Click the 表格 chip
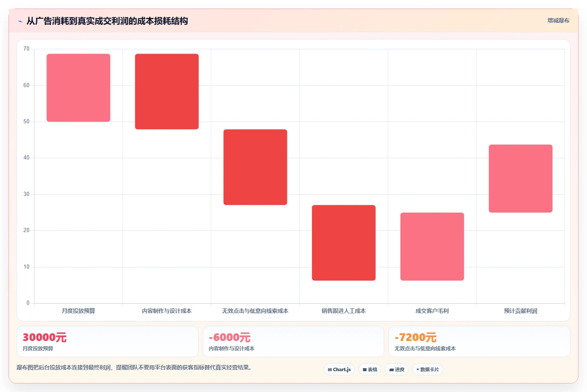The height and width of the screenshot is (392, 587). click(370, 369)
